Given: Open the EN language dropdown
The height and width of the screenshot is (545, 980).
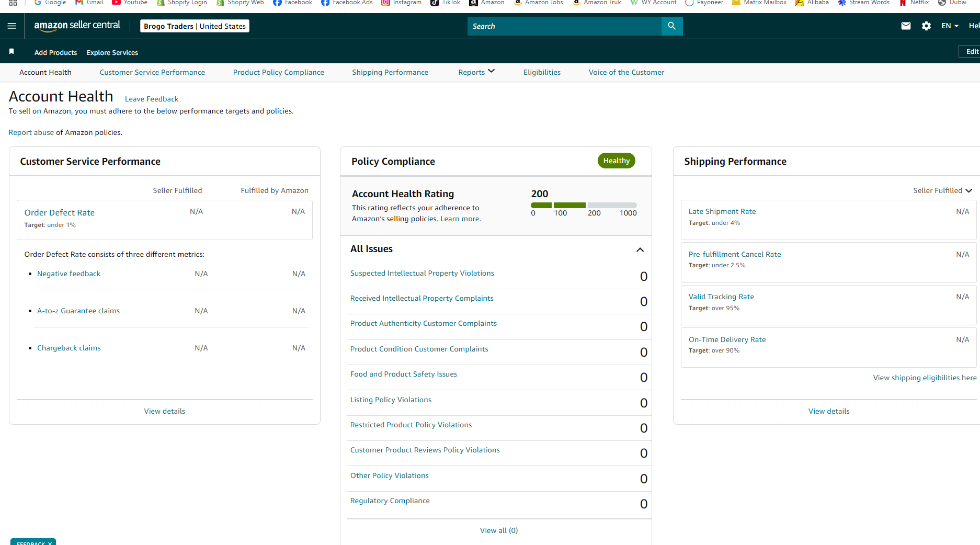Looking at the screenshot, I should pyautogui.click(x=950, y=26).
